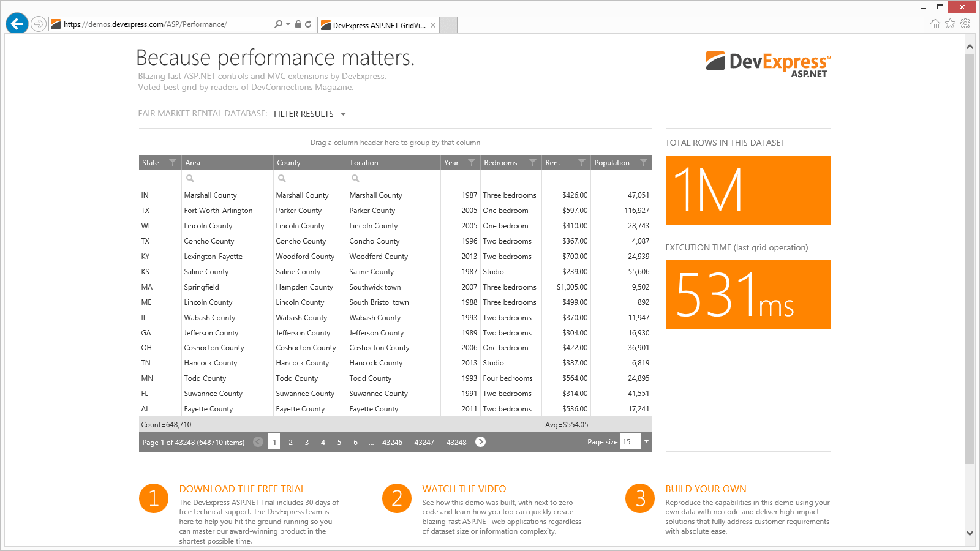Screen dimensions: 980x551
Task: Open Bedrooms column filter funnel
Action: tap(533, 162)
